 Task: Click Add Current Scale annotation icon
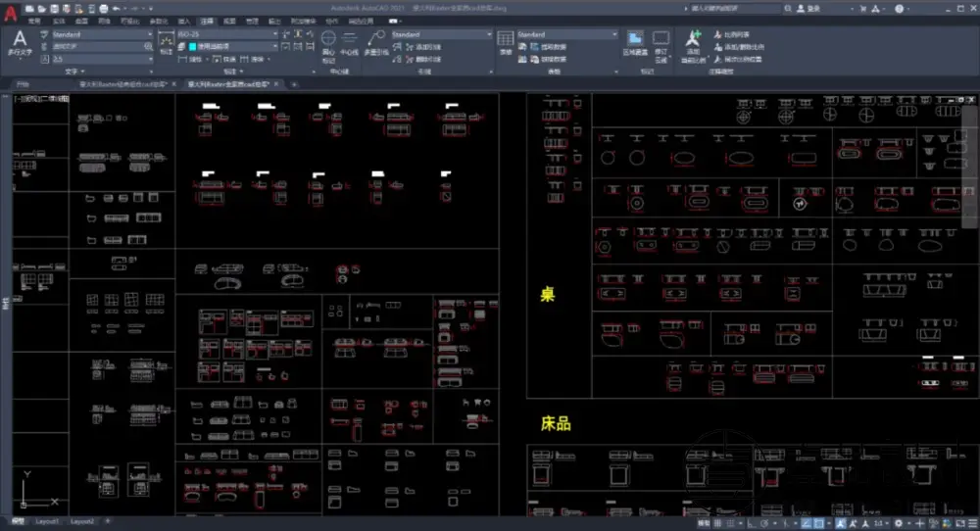[694, 40]
